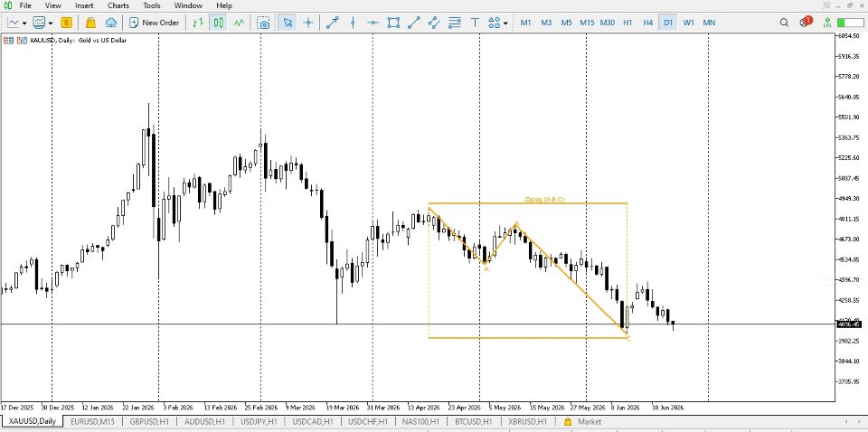The width and height of the screenshot is (868, 432).
Task: Set timeframe to W1
Action: point(689,23)
